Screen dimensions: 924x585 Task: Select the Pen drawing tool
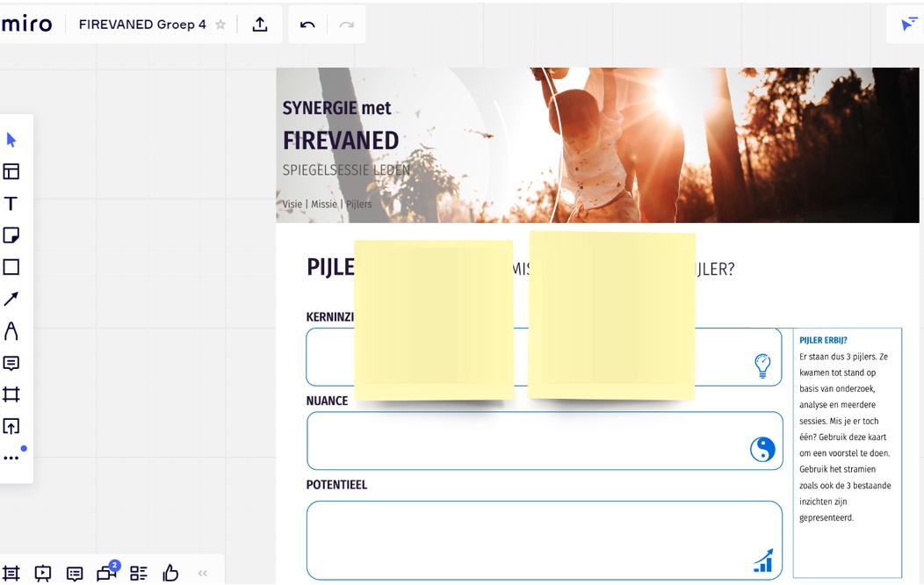point(11,331)
